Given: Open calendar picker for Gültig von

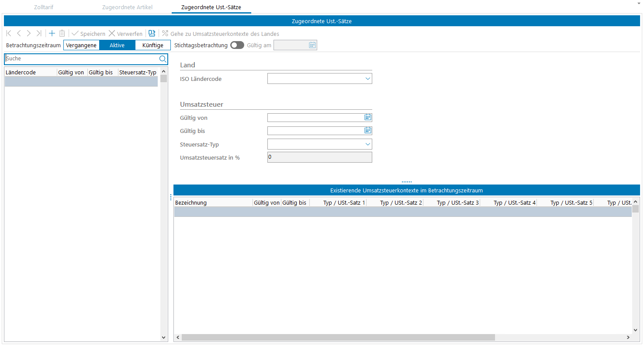Looking at the screenshot, I should click(x=368, y=117).
